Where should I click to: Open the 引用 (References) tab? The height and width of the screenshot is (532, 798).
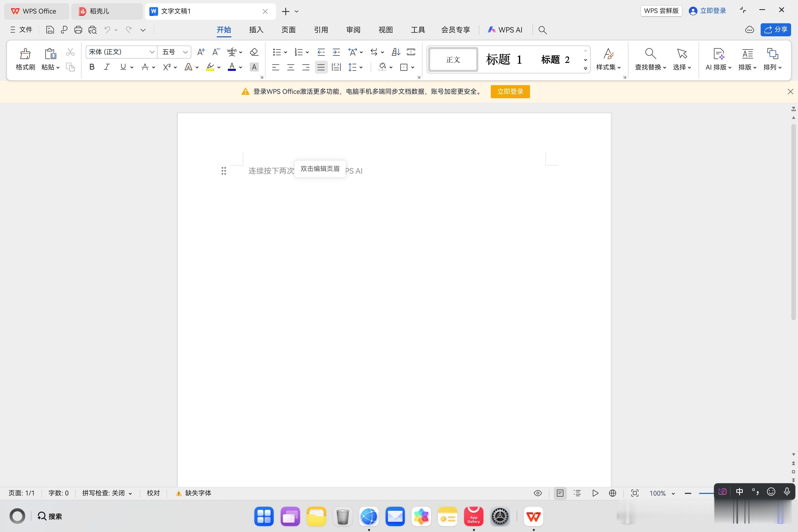[321, 30]
